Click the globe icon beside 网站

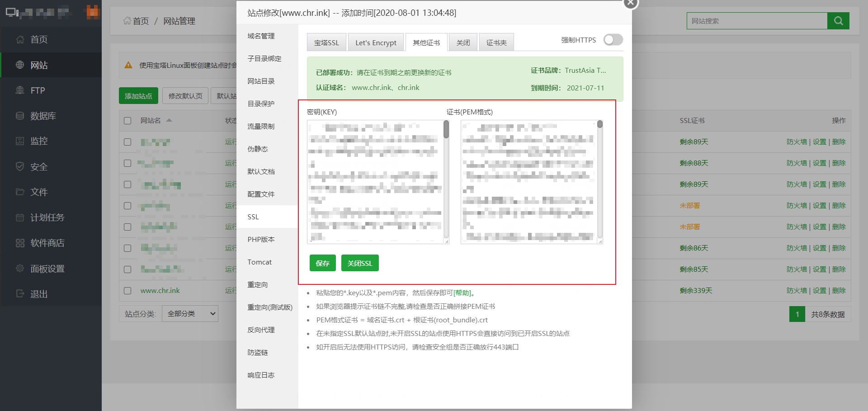[x=20, y=65]
